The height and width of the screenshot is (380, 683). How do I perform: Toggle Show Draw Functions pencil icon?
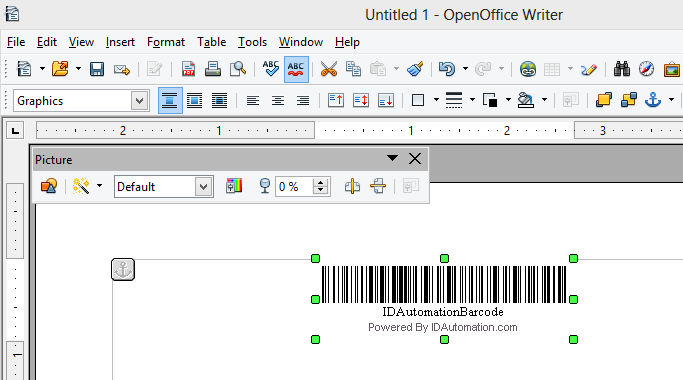588,69
